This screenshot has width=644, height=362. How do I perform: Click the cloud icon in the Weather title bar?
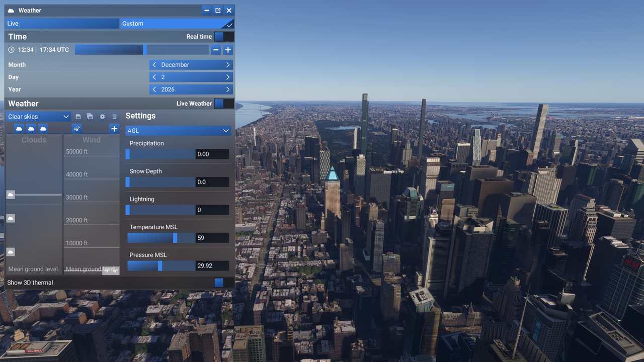(11, 11)
